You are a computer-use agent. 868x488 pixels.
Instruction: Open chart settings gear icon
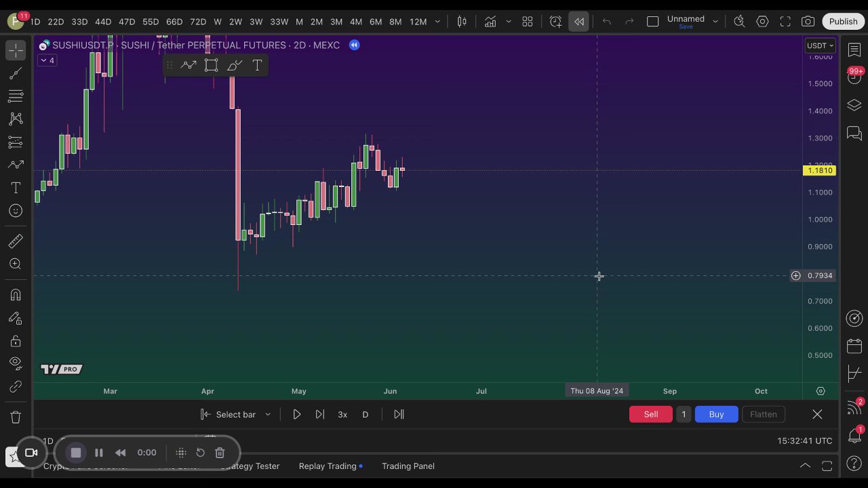(762, 22)
